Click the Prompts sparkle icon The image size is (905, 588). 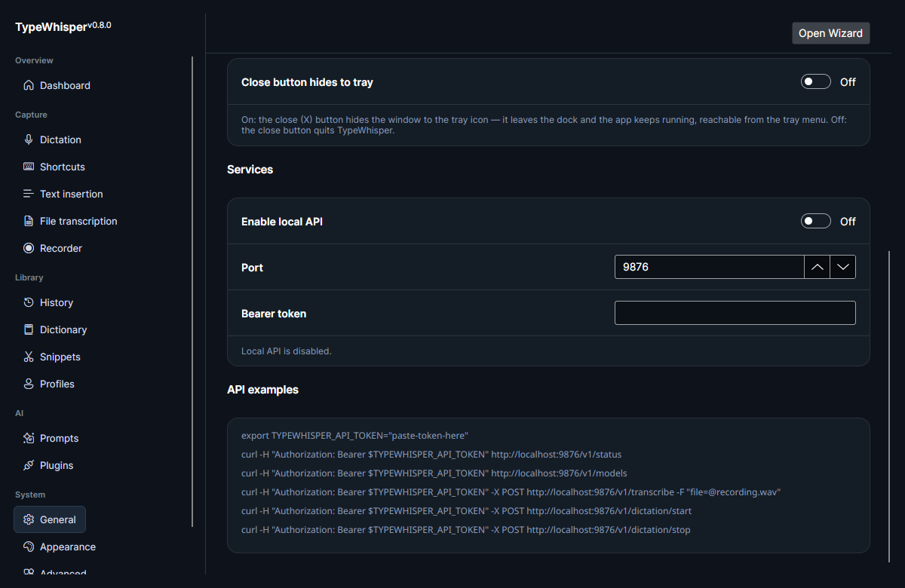pyautogui.click(x=29, y=438)
